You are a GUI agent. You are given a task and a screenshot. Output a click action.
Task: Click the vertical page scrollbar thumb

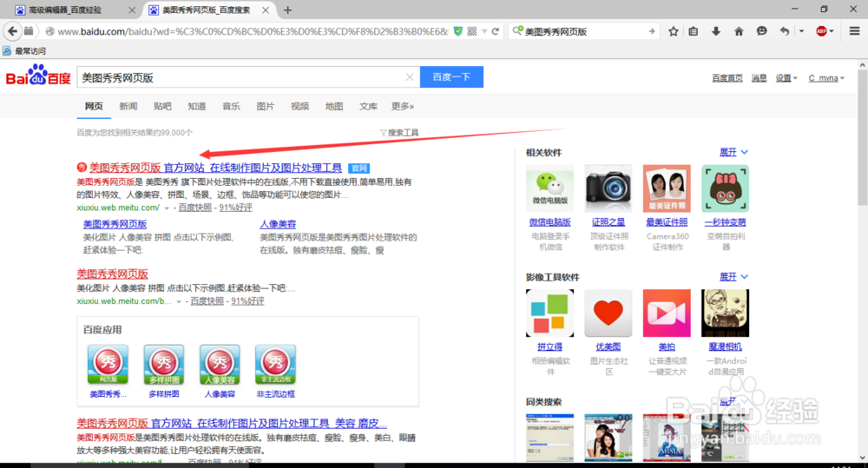pos(862,137)
